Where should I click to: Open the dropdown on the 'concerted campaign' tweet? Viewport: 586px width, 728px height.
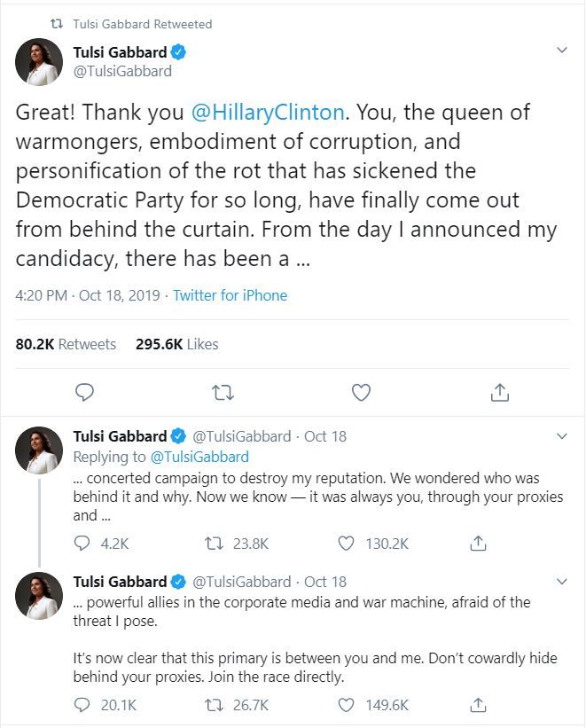561,436
